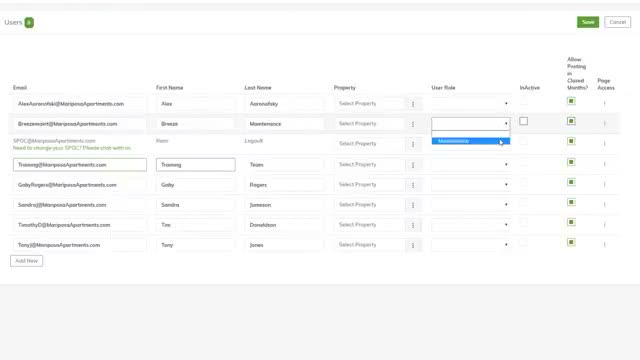640x360 pixels.
Task: Open property options menu for Tim row
Action: point(413,225)
